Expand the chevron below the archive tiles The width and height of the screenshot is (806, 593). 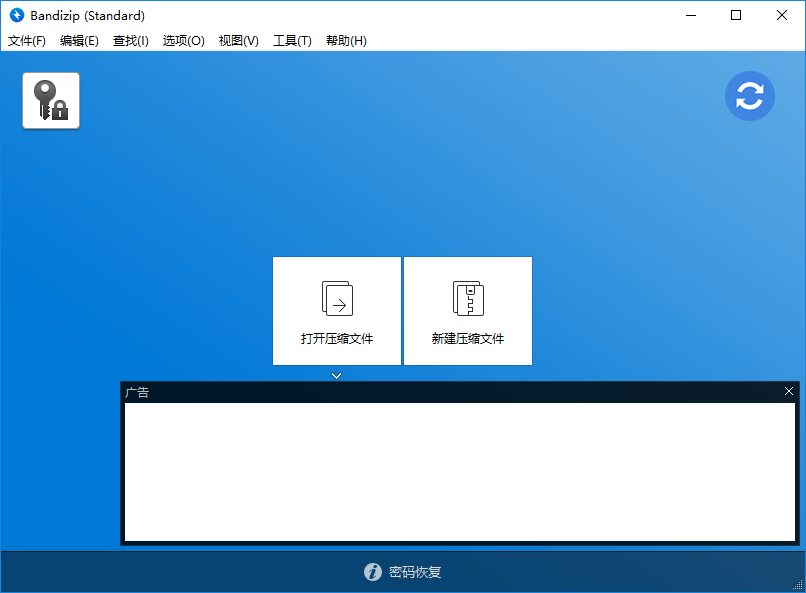point(337,376)
